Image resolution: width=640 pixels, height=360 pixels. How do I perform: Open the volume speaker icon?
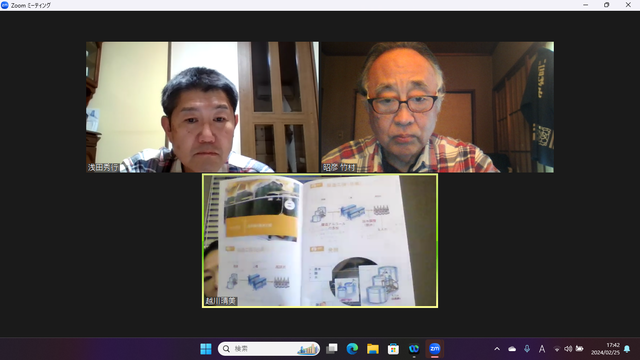click(x=568, y=349)
